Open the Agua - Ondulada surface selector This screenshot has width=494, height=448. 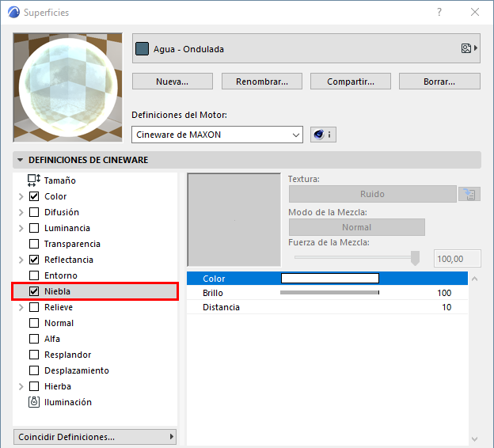tap(306, 48)
